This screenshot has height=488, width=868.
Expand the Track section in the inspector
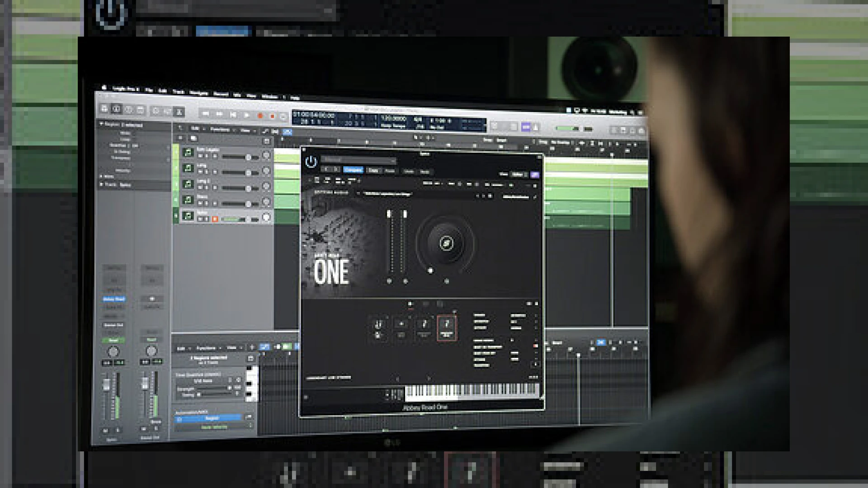point(101,184)
